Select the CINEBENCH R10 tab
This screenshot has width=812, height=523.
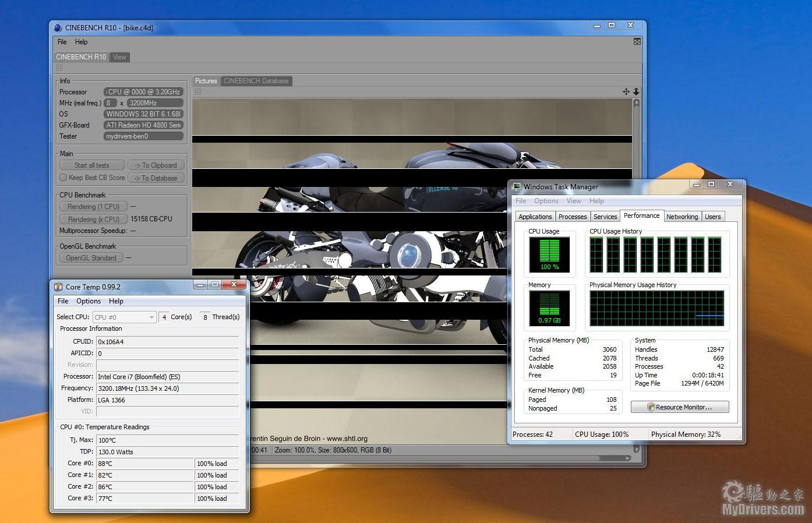click(81, 57)
